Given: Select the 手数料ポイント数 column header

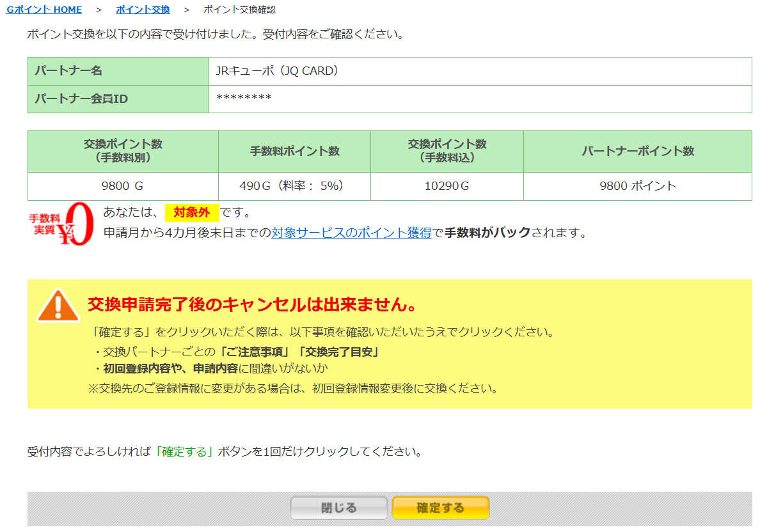Looking at the screenshot, I should (294, 152).
